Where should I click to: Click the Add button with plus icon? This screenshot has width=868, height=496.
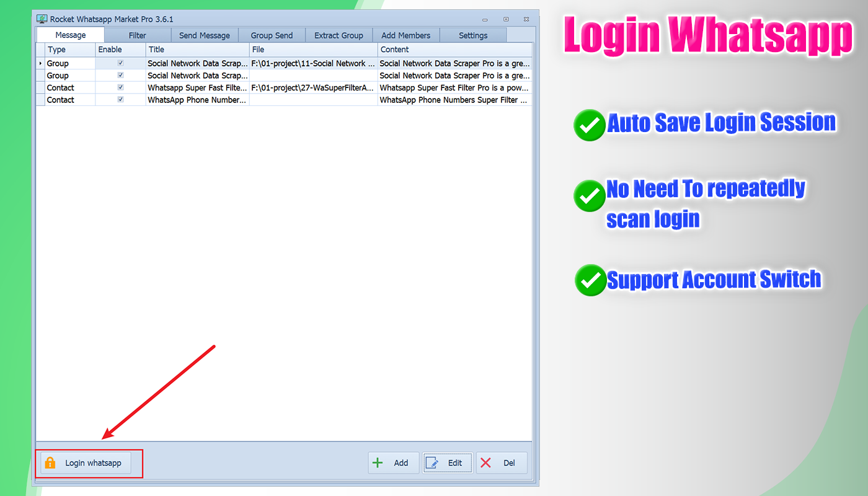coord(394,463)
